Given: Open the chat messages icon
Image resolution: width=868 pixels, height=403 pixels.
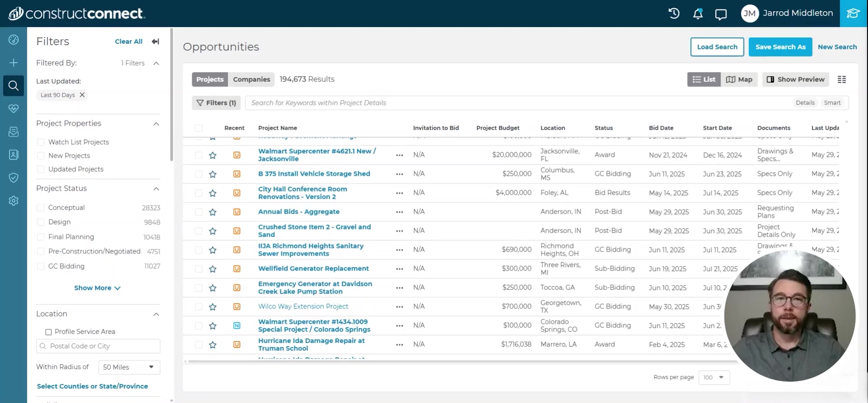Looking at the screenshot, I should tap(721, 14).
